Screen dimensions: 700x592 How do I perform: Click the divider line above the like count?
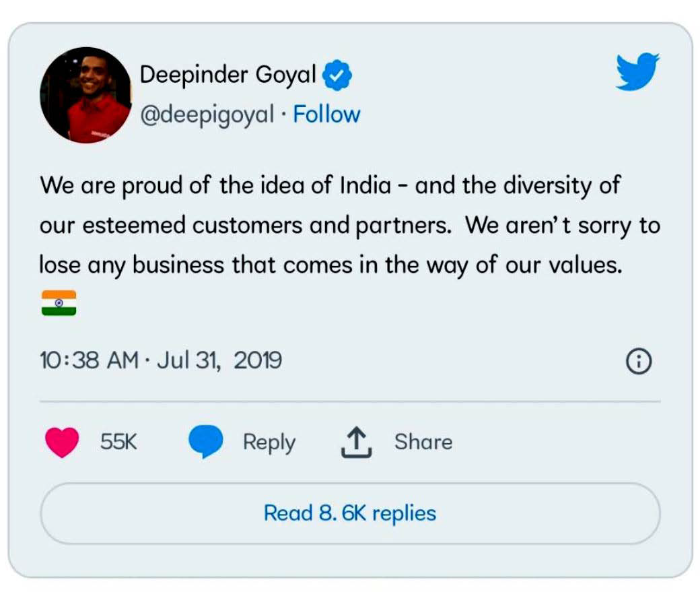[350, 401]
